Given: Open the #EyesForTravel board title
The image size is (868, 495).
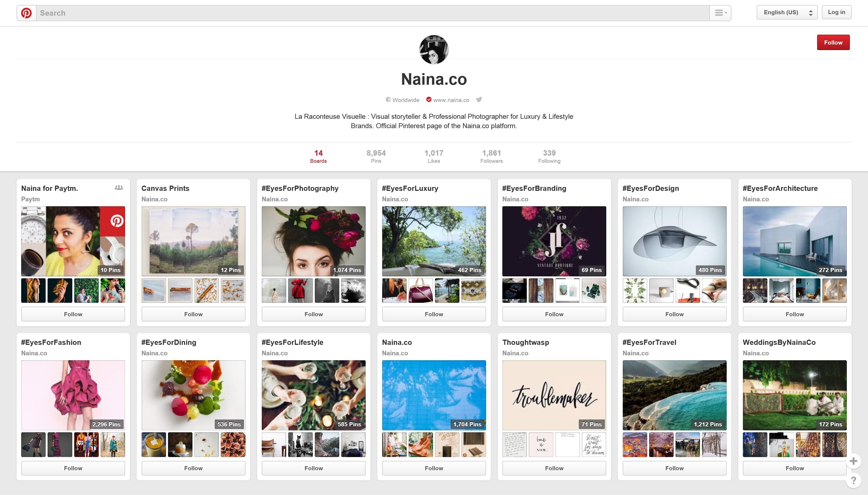Looking at the screenshot, I should tap(649, 342).
